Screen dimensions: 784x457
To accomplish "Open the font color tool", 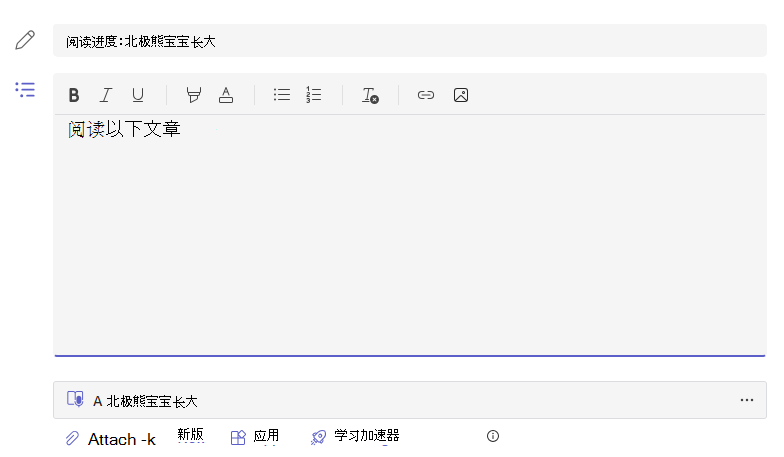I will point(226,95).
